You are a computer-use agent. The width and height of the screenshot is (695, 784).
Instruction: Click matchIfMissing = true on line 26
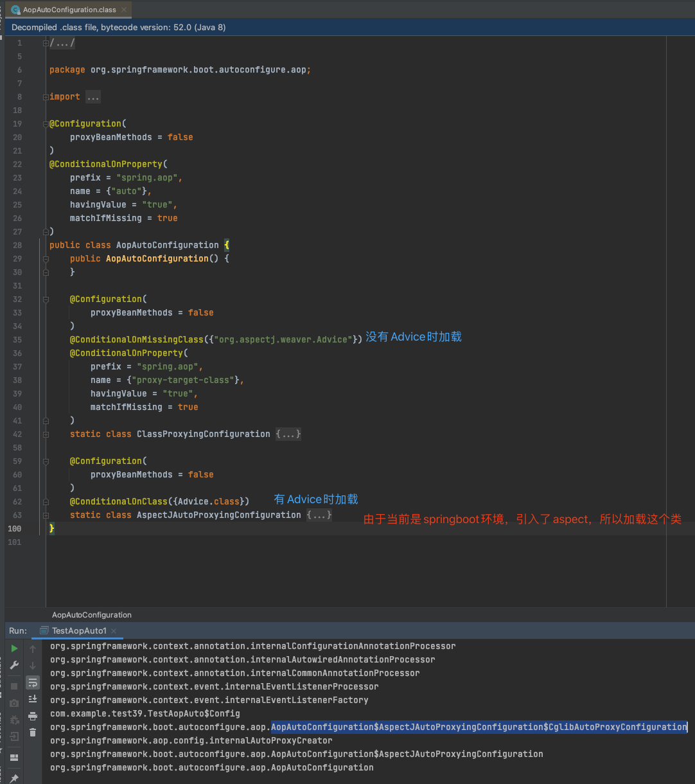pos(124,218)
